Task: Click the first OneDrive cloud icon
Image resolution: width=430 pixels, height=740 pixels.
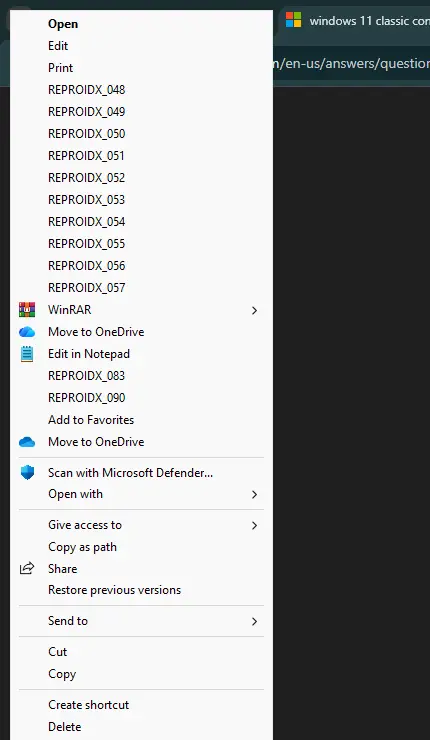Action: pyautogui.click(x=27, y=332)
